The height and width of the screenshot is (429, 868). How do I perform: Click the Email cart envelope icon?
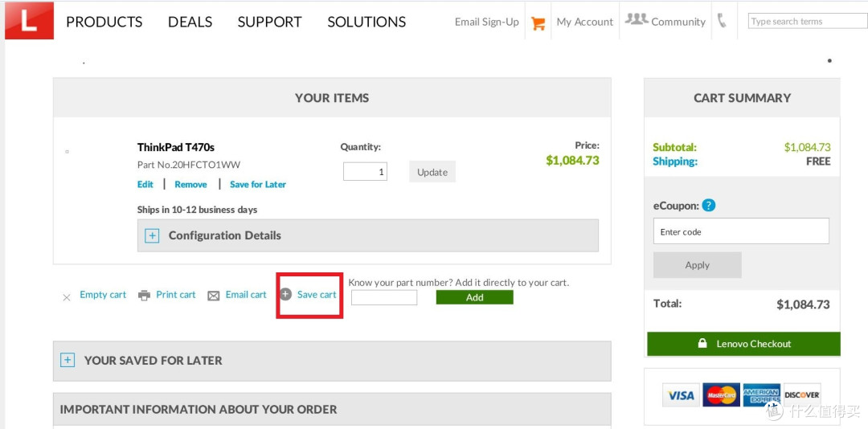point(213,296)
